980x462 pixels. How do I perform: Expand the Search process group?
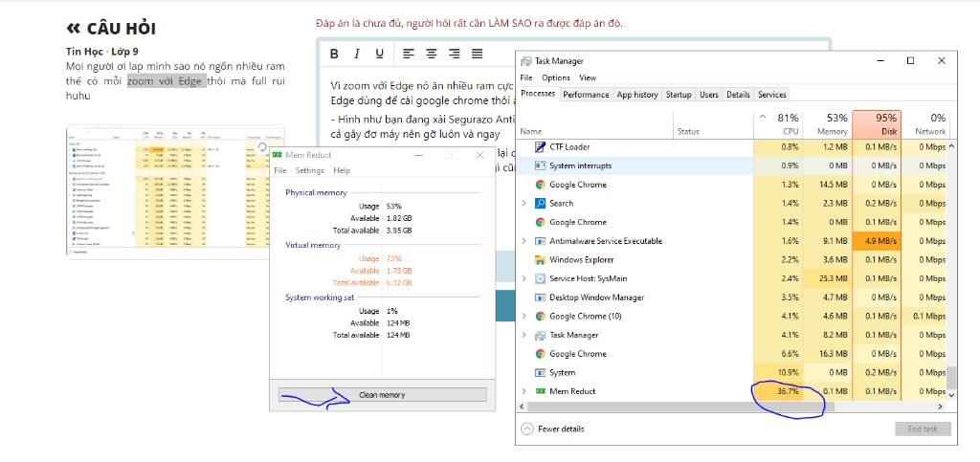tap(523, 203)
